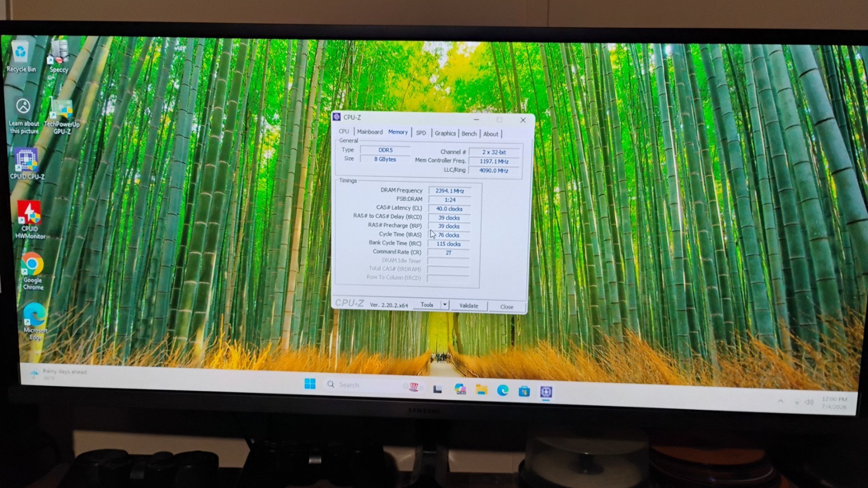This screenshot has height=488, width=868.
Task: Open the About tab
Action: (490, 134)
